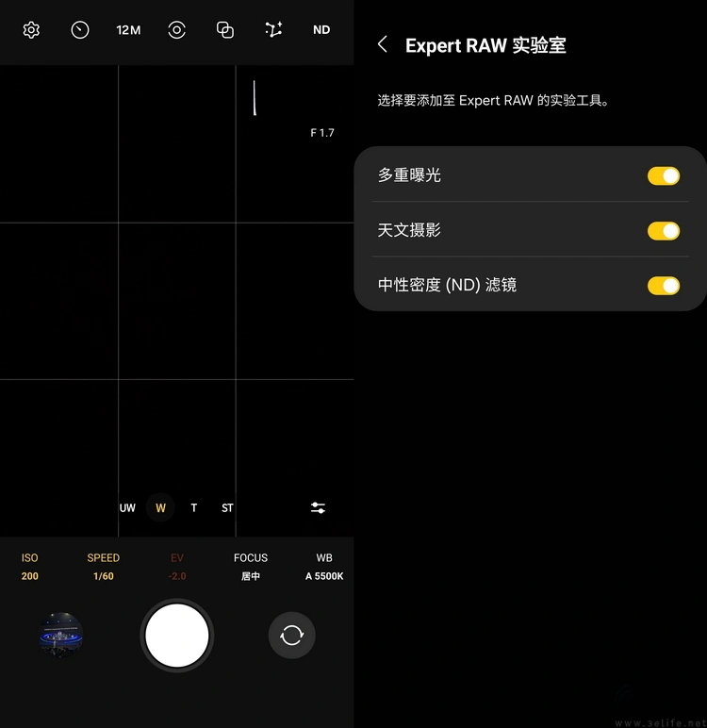The width and height of the screenshot is (707, 728).
Task: Select the UW lens
Action: 127,507
